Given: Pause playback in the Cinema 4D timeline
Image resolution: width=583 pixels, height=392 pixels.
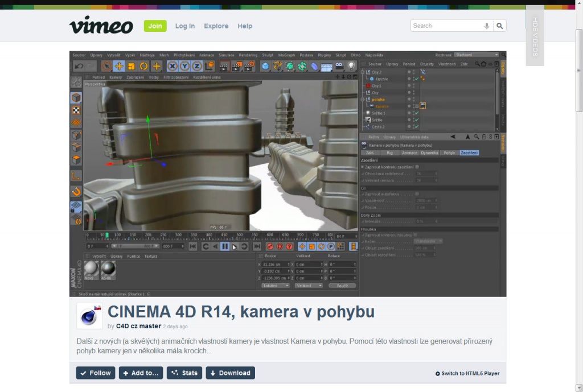Looking at the screenshot, I should tap(225, 246).
